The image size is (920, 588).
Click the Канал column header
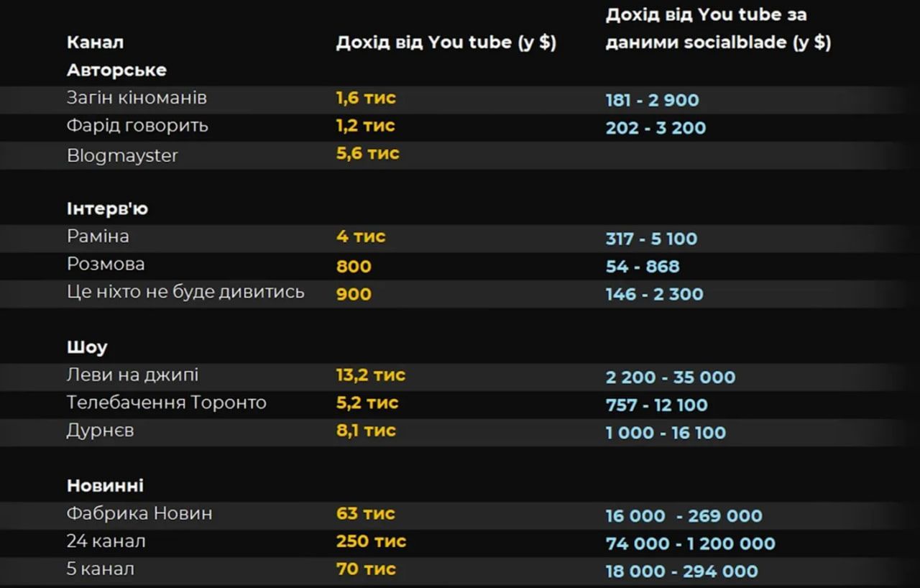pos(95,42)
